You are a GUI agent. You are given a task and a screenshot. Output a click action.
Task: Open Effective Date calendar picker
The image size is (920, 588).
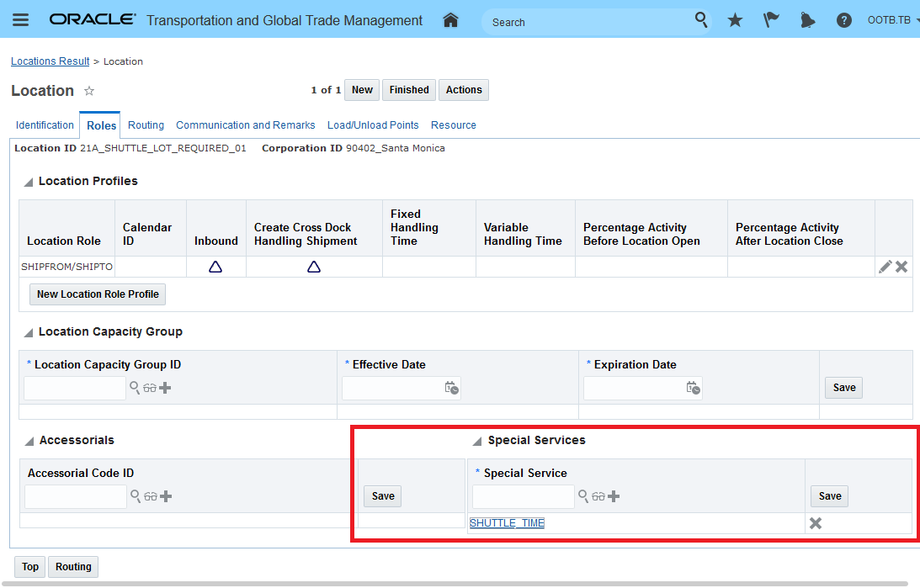point(452,388)
